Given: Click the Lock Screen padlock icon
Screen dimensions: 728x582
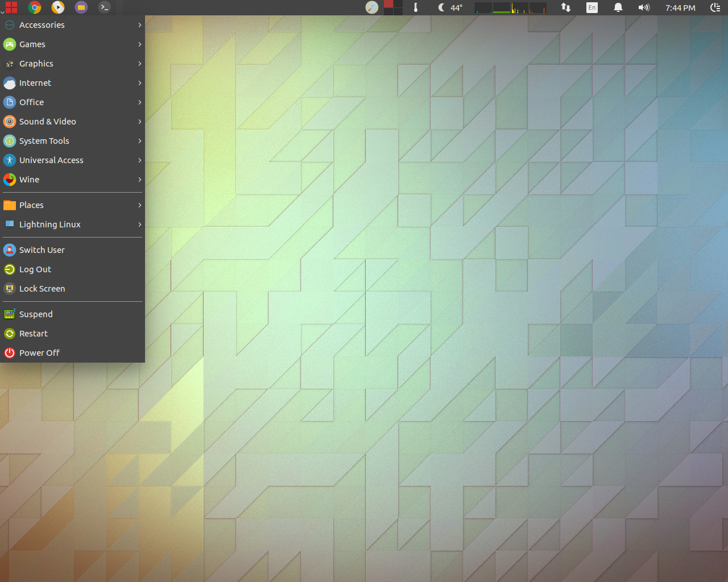Looking at the screenshot, I should click(10, 289).
